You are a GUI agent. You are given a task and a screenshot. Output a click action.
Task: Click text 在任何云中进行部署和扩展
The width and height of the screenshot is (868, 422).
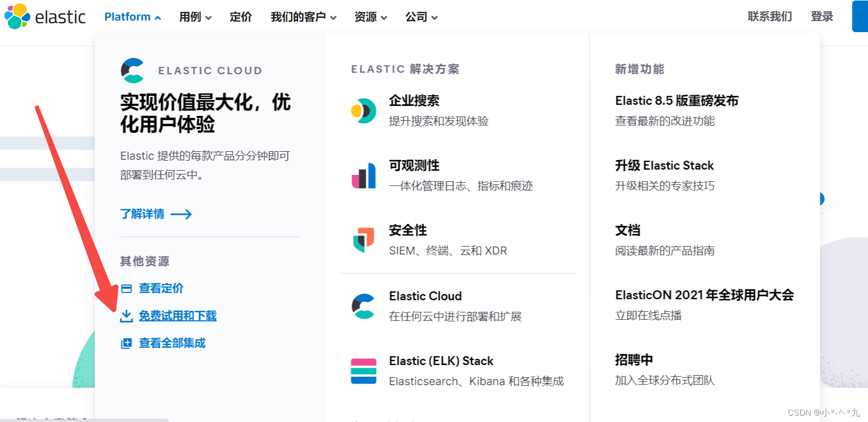455,317
